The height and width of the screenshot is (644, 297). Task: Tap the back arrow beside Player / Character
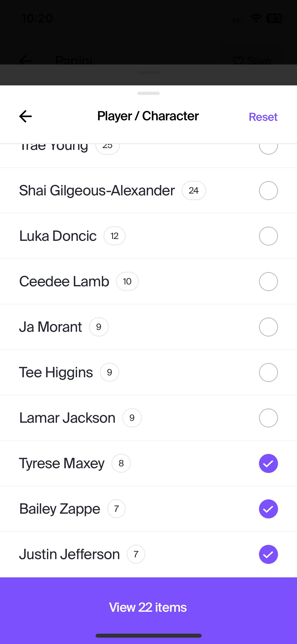click(x=25, y=116)
